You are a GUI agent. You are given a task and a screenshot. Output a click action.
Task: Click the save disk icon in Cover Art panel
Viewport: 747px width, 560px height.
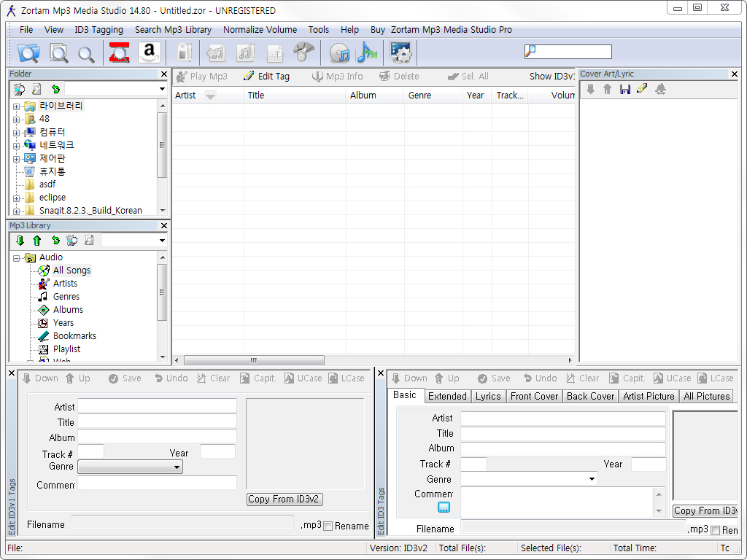tap(625, 89)
